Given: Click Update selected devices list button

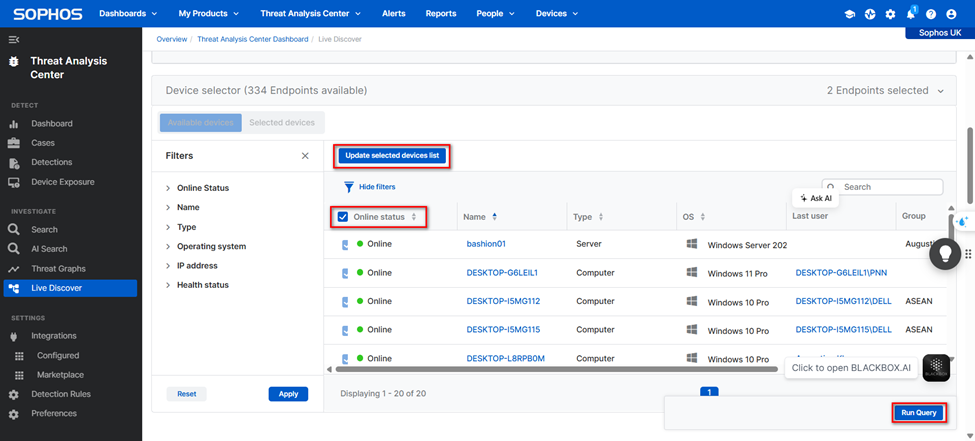Looking at the screenshot, I should [x=392, y=156].
